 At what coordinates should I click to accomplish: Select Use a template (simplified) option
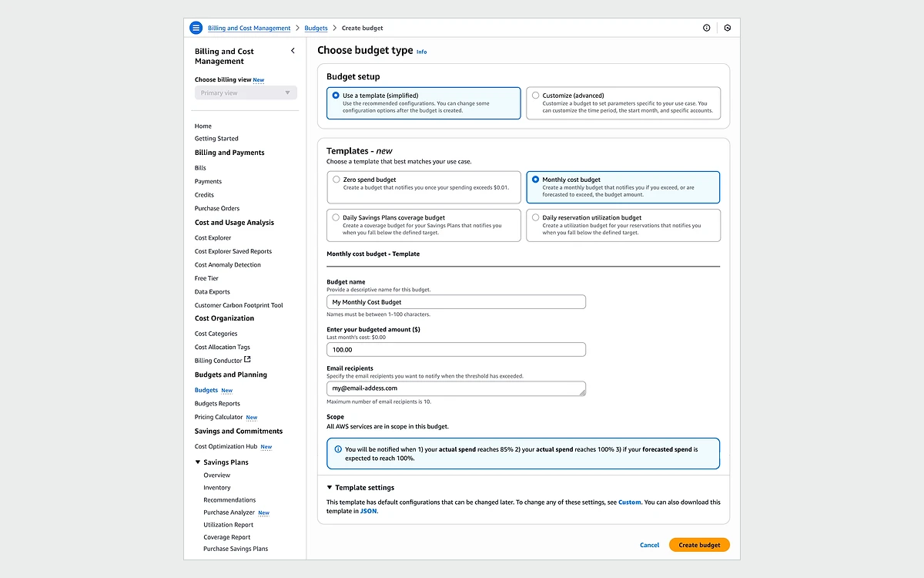point(423,102)
